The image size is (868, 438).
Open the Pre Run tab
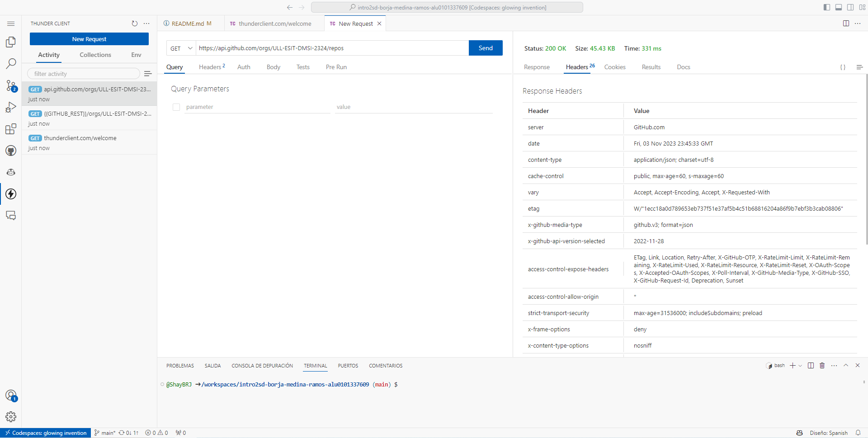(336, 67)
